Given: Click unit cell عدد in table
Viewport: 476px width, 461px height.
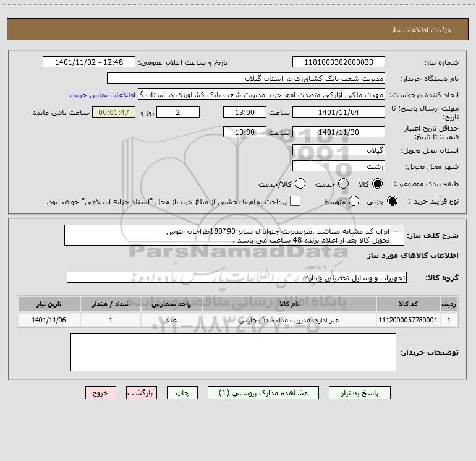Looking at the screenshot, I should 171,320.
